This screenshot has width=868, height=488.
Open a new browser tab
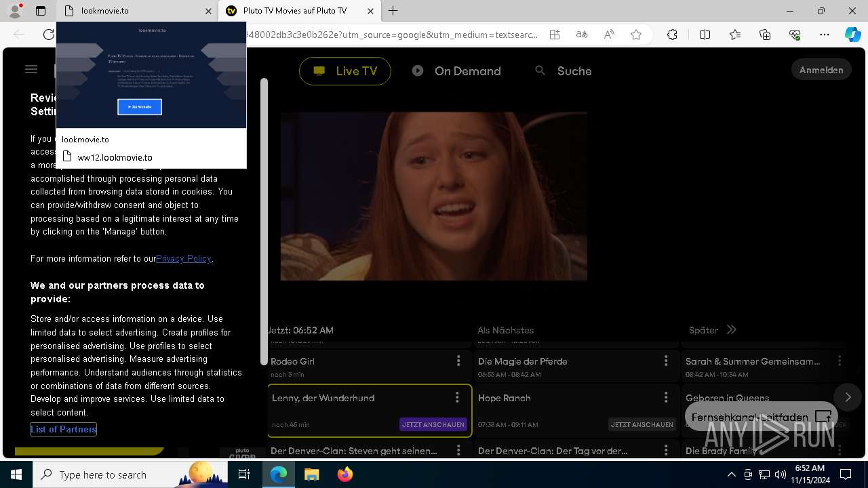coord(393,11)
